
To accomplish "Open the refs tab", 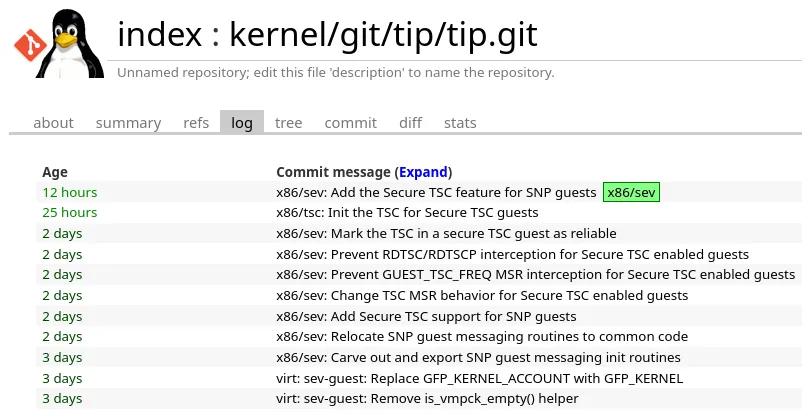I will point(196,123).
